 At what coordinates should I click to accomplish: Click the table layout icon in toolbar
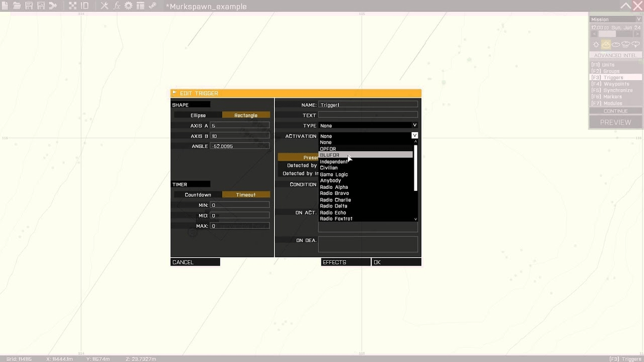point(140,6)
